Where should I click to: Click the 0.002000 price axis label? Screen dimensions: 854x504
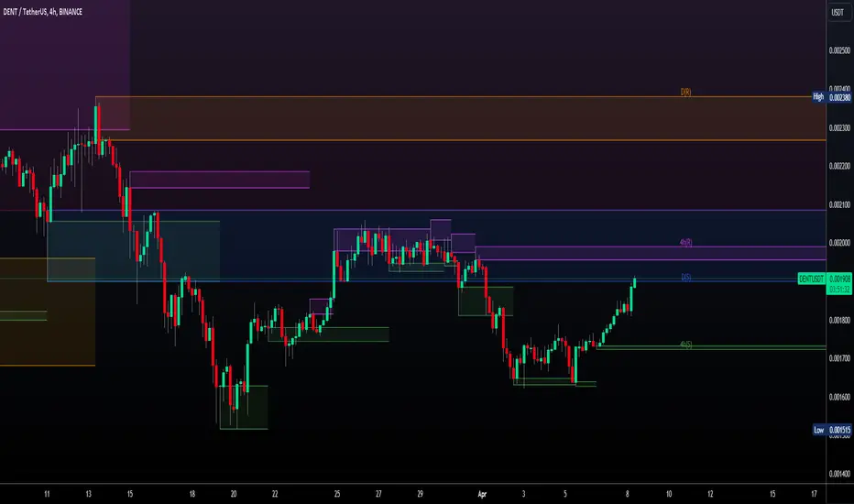coord(839,243)
